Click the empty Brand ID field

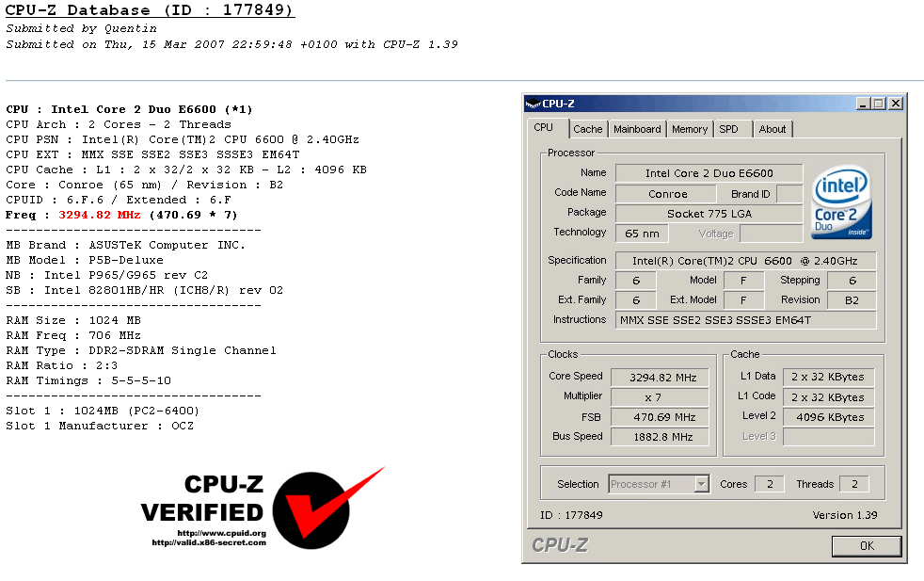tap(789, 194)
